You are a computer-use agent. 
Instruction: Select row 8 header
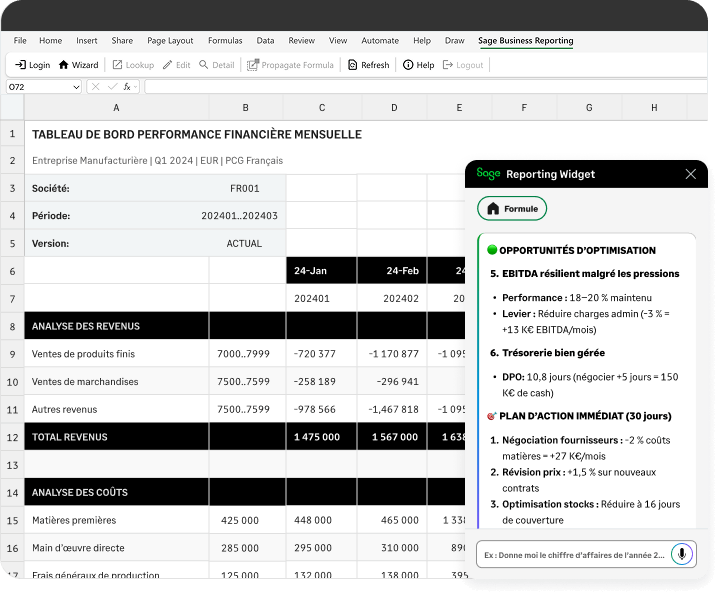(x=12, y=326)
